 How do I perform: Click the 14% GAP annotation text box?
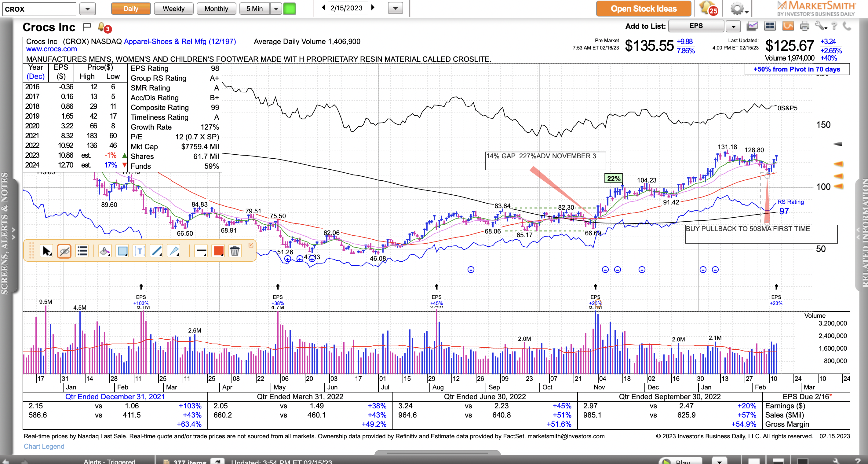pos(545,160)
